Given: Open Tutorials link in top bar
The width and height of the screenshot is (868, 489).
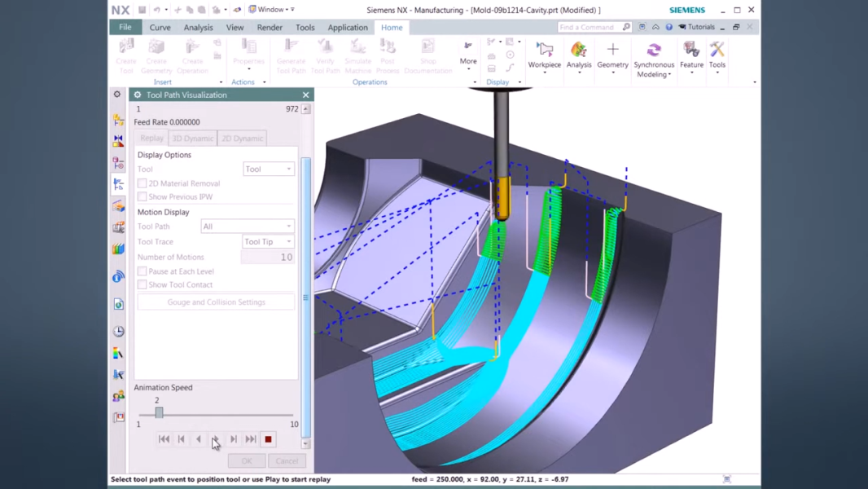Looking at the screenshot, I should (x=696, y=27).
